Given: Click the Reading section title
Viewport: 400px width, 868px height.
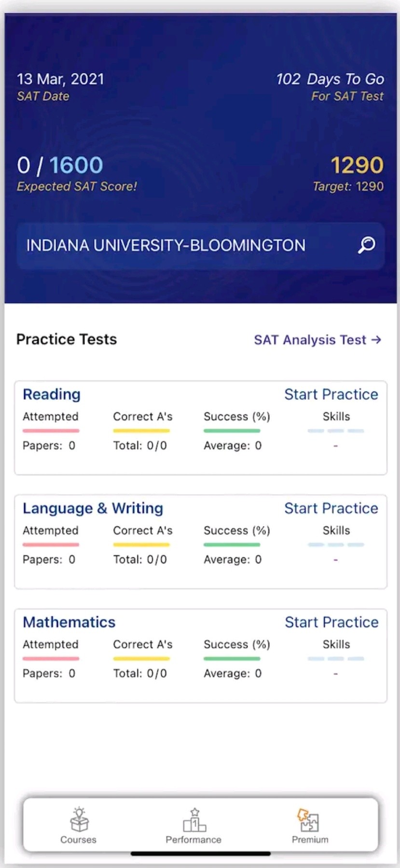Looking at the screenshot, I should (52, 394).
